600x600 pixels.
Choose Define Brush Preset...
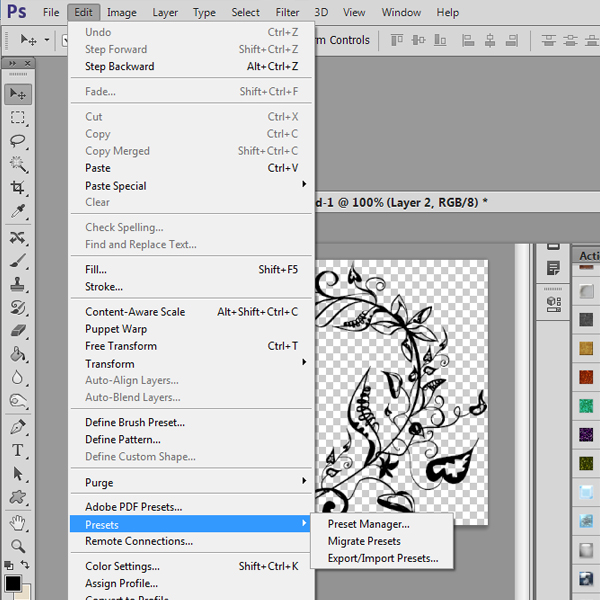point(191,422)
